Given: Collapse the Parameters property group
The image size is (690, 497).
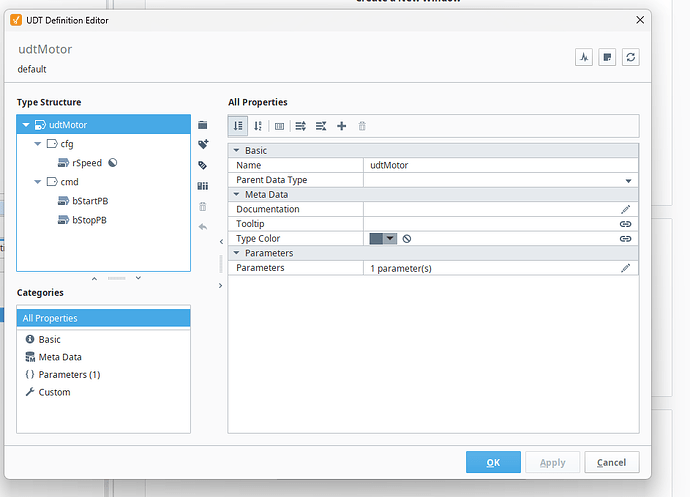Looking at the screenshot, I should (236, 253).
